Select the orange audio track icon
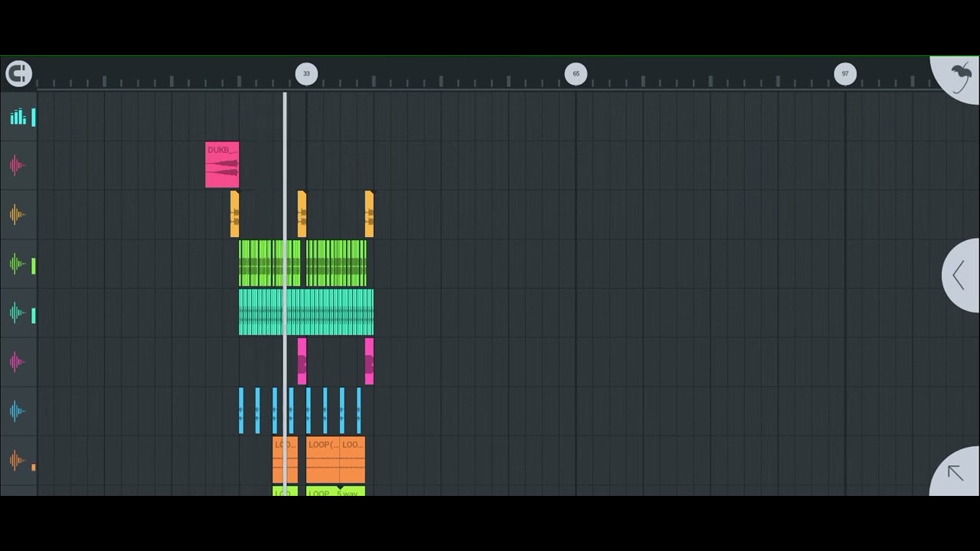This screenshot has height=551, width=980. coord(18,460)
